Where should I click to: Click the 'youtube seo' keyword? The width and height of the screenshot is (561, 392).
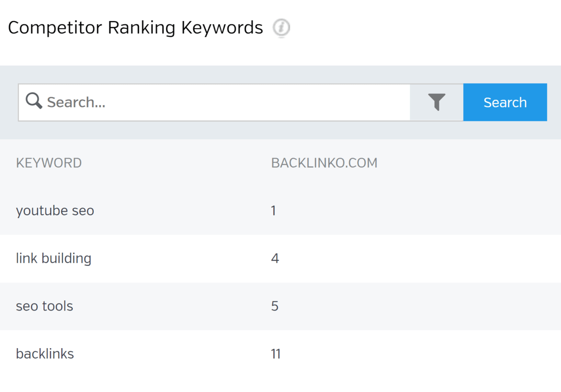(x=55, y=211)
